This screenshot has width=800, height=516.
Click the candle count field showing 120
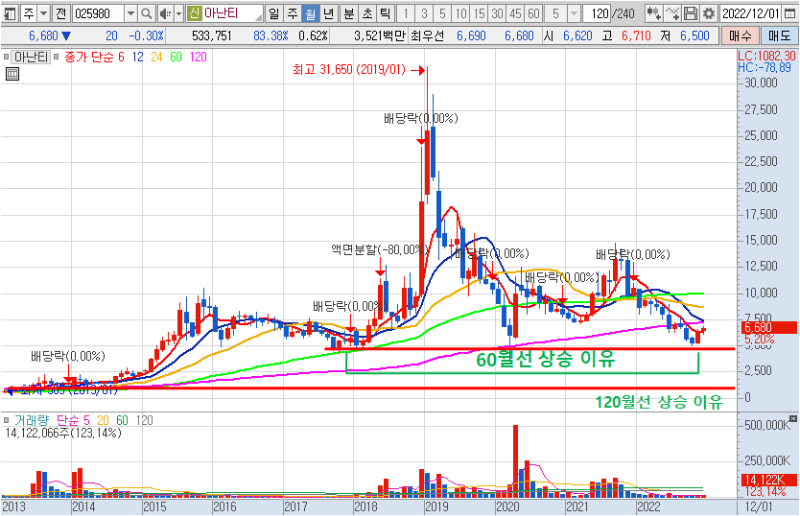point(596,13)
